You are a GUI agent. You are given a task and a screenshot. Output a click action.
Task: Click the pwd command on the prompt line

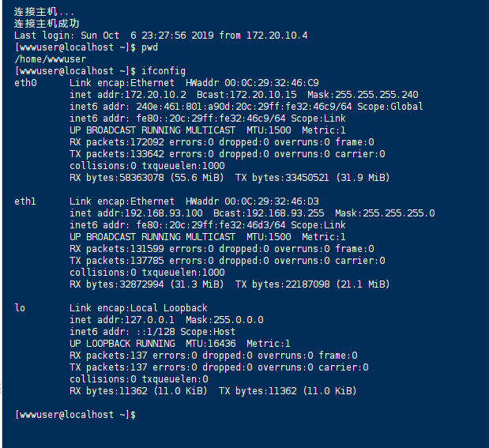[150, 47]
